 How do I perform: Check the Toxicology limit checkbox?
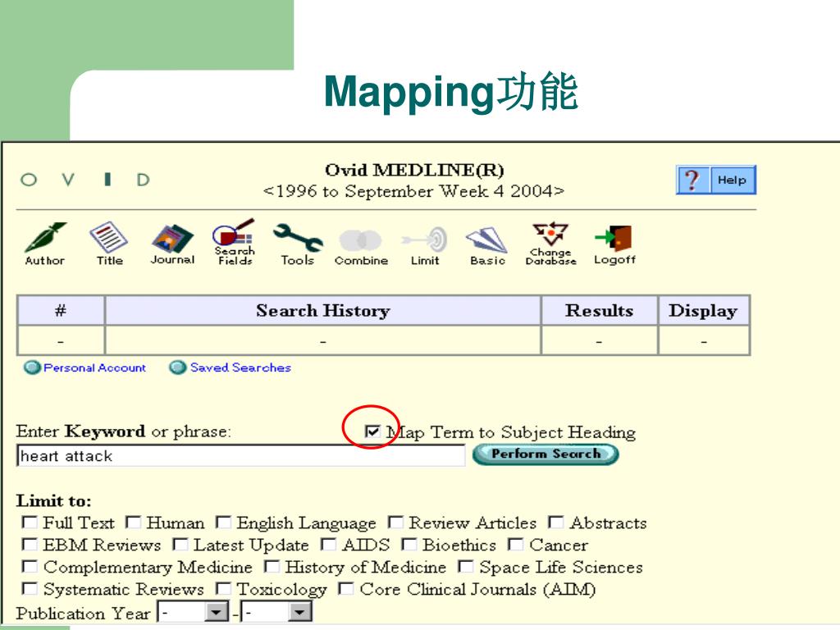tap(223, 588)
